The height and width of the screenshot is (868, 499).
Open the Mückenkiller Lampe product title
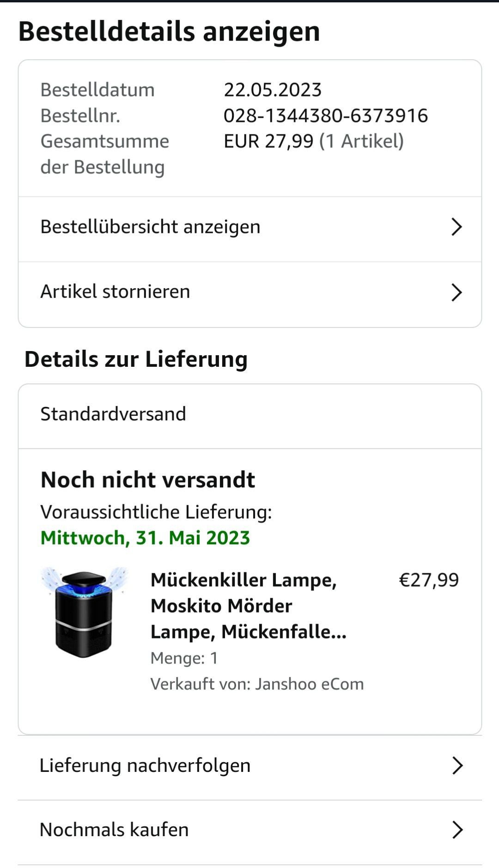248,606
